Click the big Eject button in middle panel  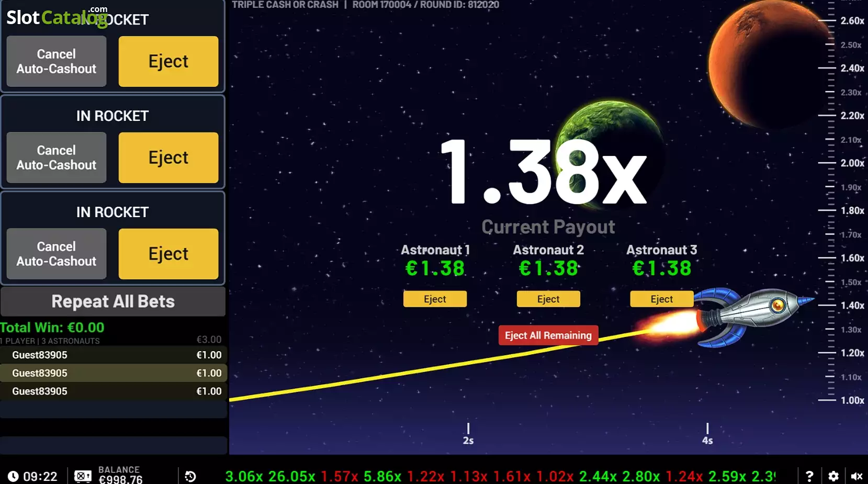point(168,157)
